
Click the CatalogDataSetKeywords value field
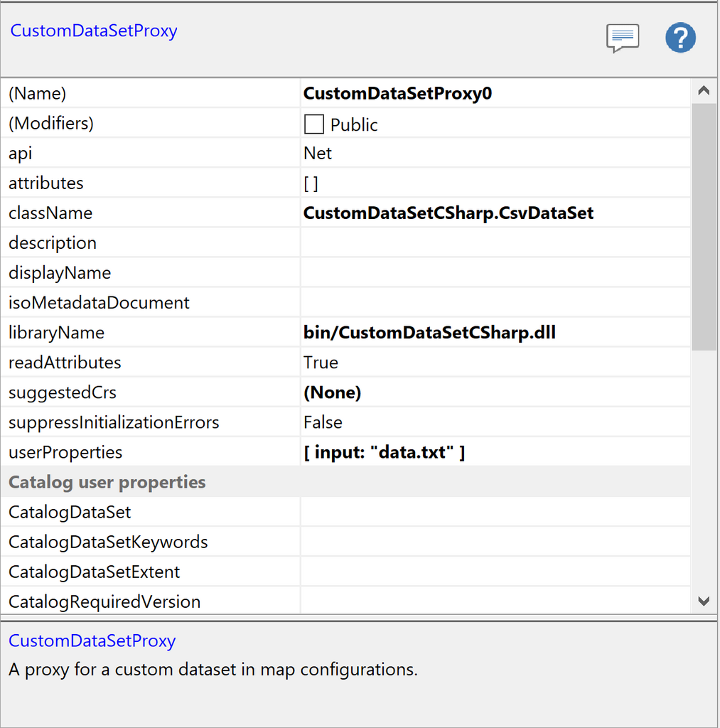click(495, 541)
